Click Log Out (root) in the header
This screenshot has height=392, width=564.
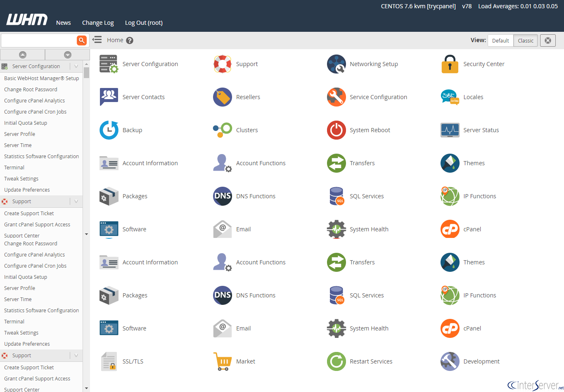click(144, 23)
